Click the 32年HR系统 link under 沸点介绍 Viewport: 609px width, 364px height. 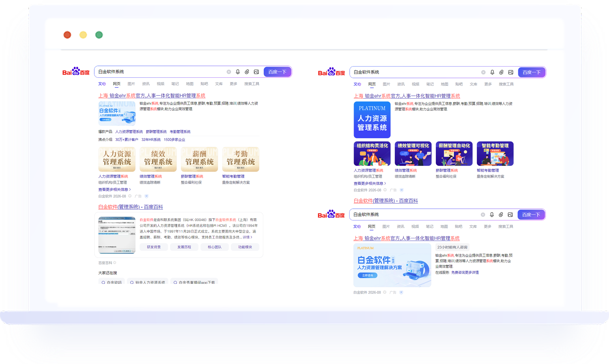151,140
